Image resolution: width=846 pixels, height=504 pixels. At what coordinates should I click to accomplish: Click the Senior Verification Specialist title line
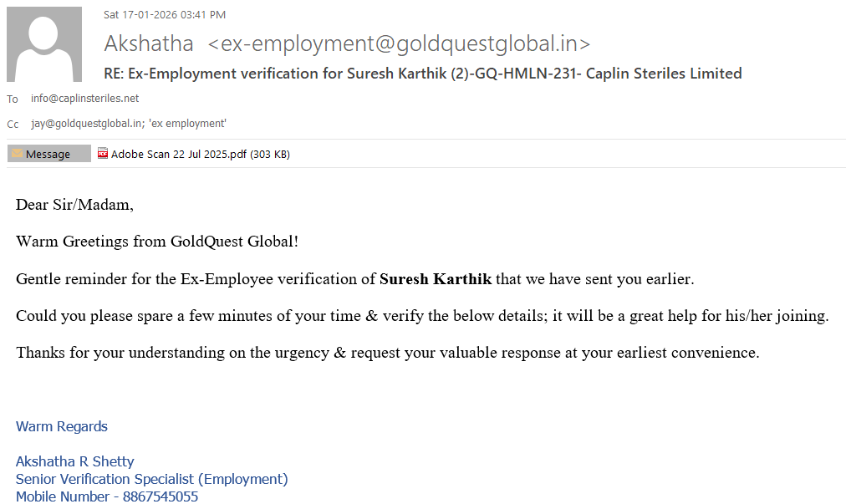(151, 479)
